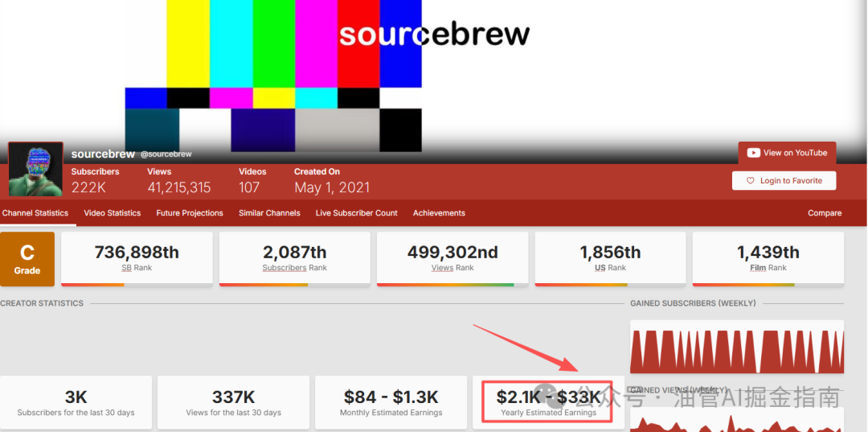Click the heart icon in Login to Favorite
Image resolution: width=868 pixels, height=432 pixels.
(751, 180)
